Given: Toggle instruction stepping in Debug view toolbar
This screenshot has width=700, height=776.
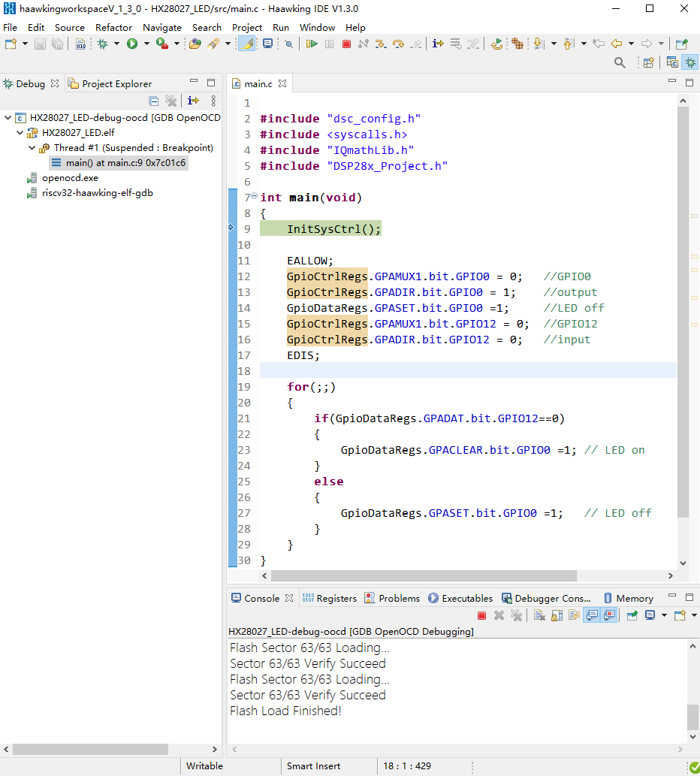Looking at the screenshot, I should coord(193,101).
